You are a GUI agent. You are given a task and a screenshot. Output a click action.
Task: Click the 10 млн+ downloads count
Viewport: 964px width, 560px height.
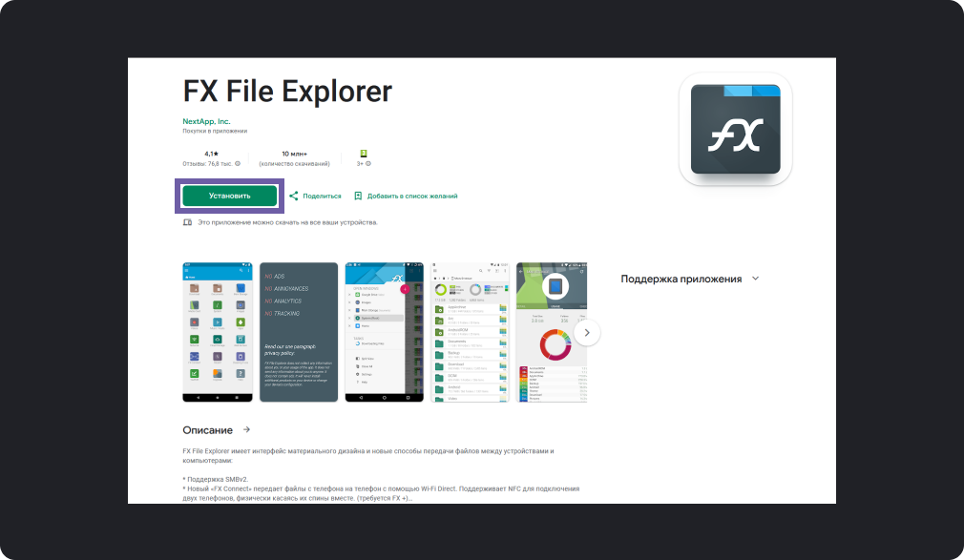[x=295, y=154]
